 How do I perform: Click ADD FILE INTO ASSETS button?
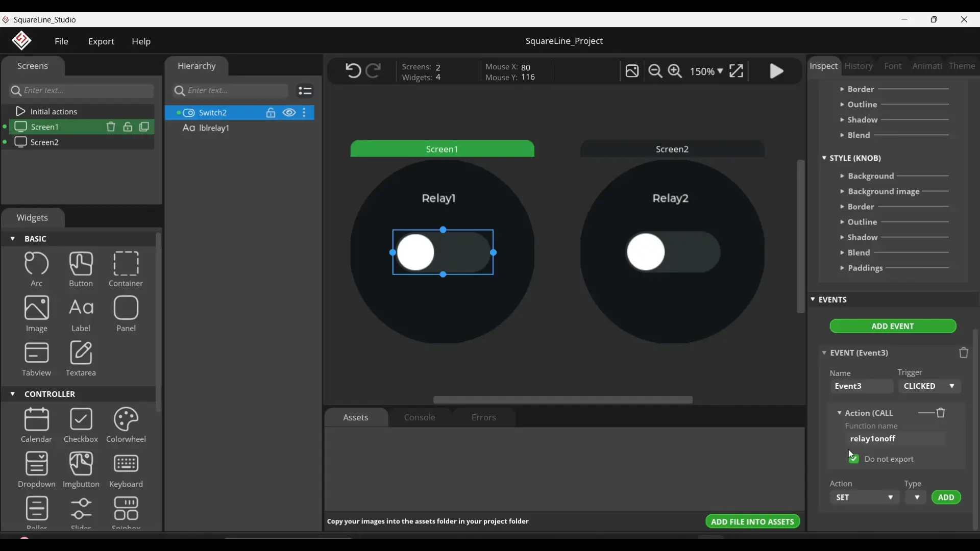(x=752, y=521)
